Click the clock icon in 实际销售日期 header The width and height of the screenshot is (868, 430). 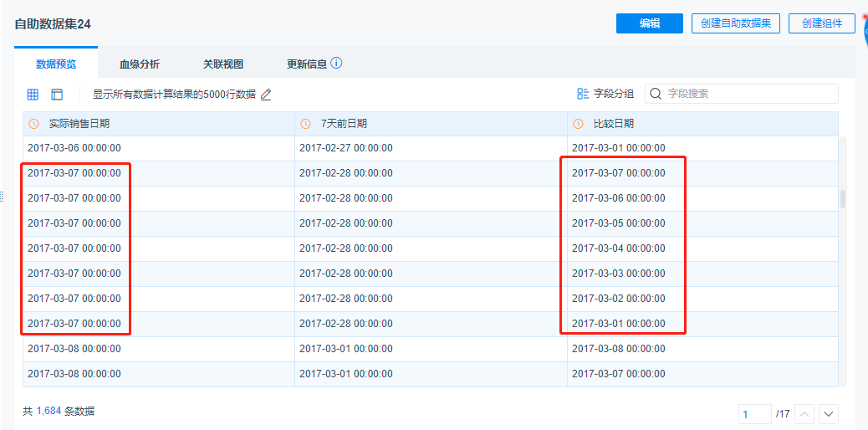coord(34,124)
